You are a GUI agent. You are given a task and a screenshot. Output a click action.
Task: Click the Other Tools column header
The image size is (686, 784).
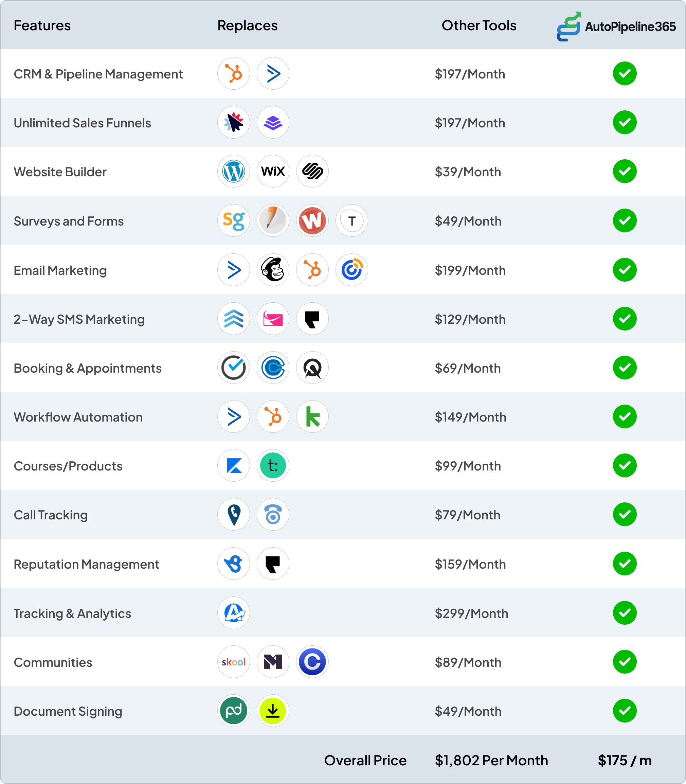click(x=479, y=26)
